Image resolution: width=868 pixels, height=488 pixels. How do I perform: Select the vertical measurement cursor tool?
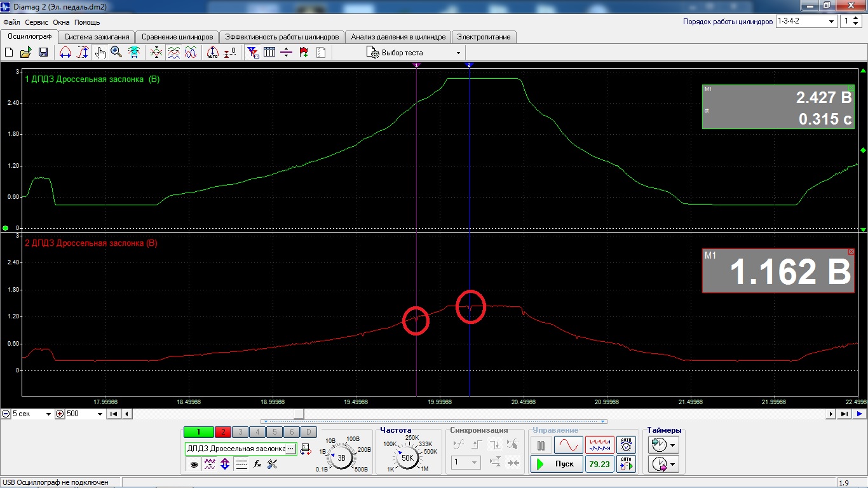[x=82, y=53]
